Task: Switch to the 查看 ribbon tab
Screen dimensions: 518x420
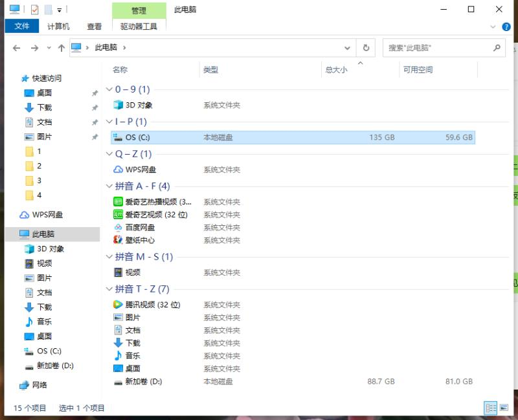Action: (x=94, y=27)
